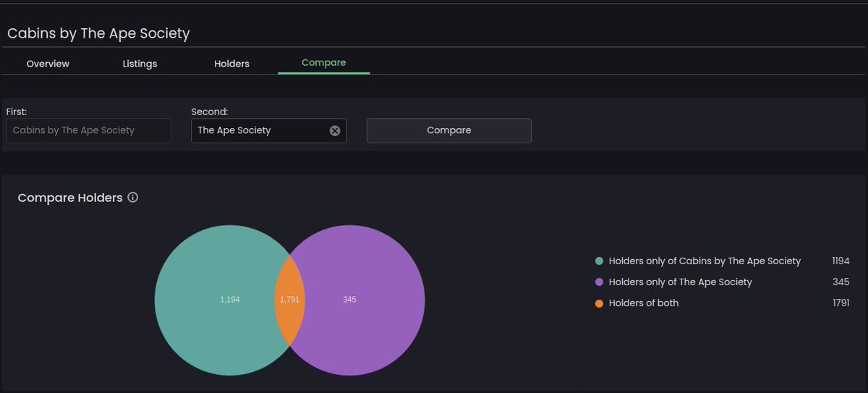Viewport: 868px width, 393px height.
Task: Open Compare Holders info icon
Action: 132,198
